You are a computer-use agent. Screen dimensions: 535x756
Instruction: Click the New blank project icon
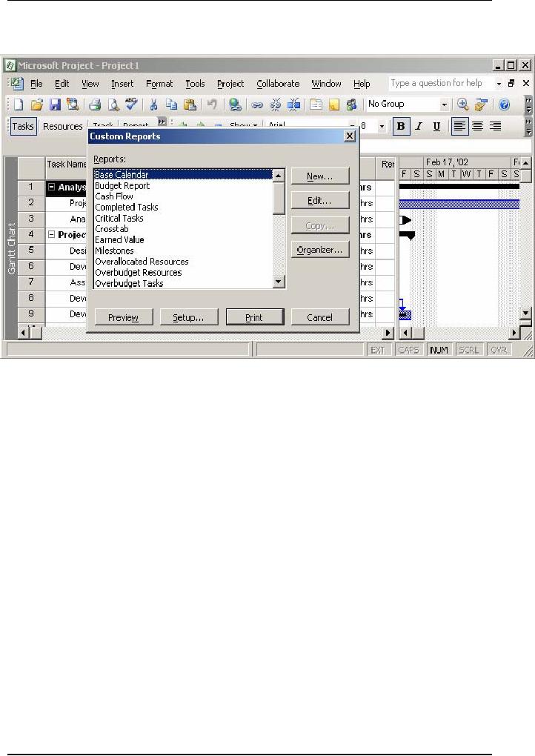coord(18,105)
